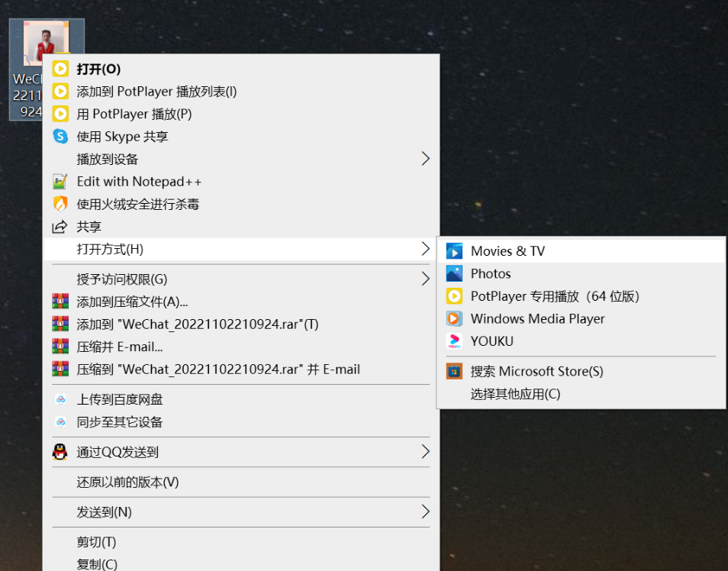
Task: Open with YOUKU
Action: click(581, 341)
